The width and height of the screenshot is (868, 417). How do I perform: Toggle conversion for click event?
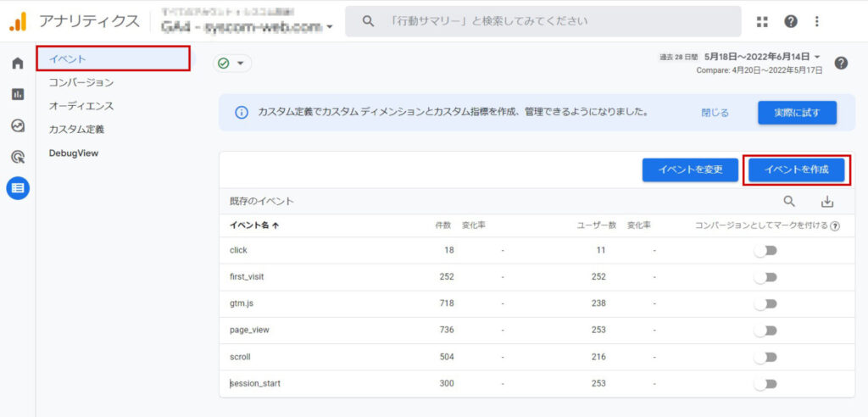766,250
